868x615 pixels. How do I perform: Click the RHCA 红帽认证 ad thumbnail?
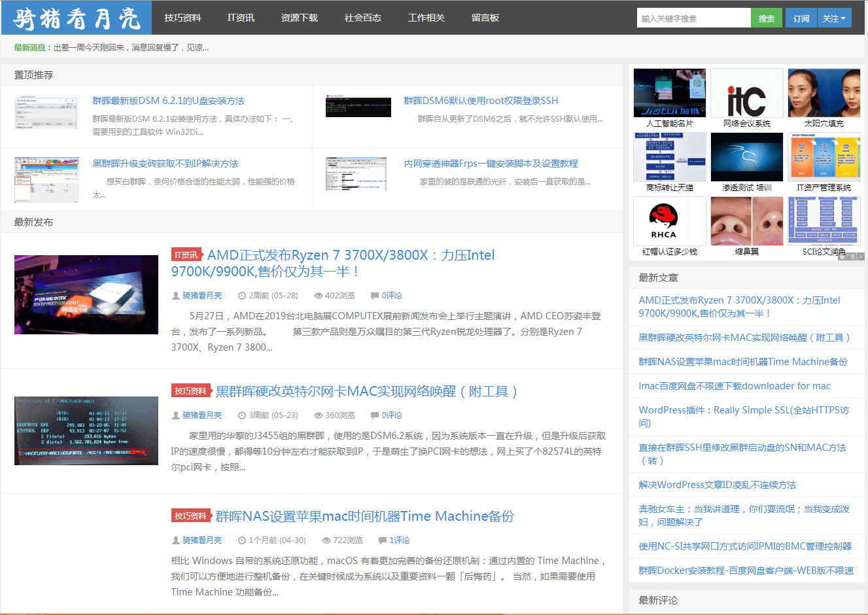coord(669,220)
